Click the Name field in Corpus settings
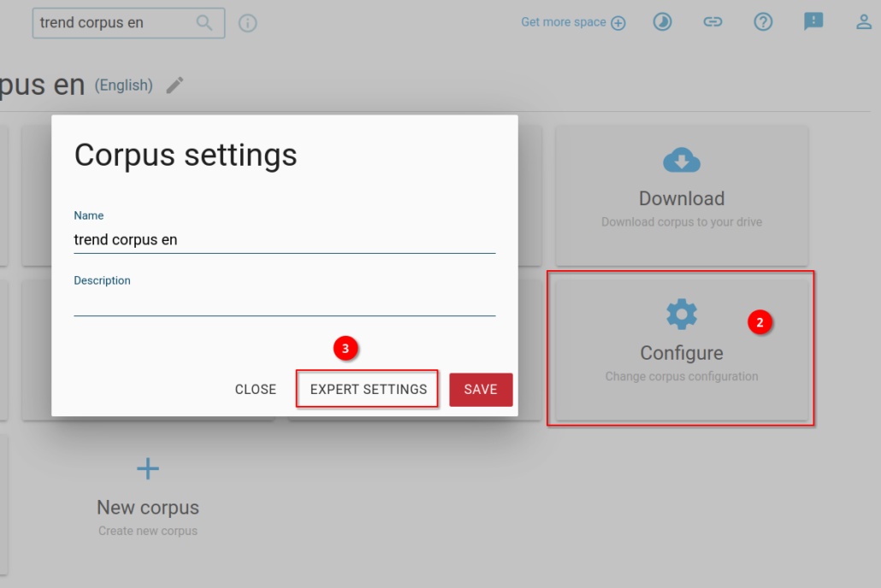 click(284, 240)
